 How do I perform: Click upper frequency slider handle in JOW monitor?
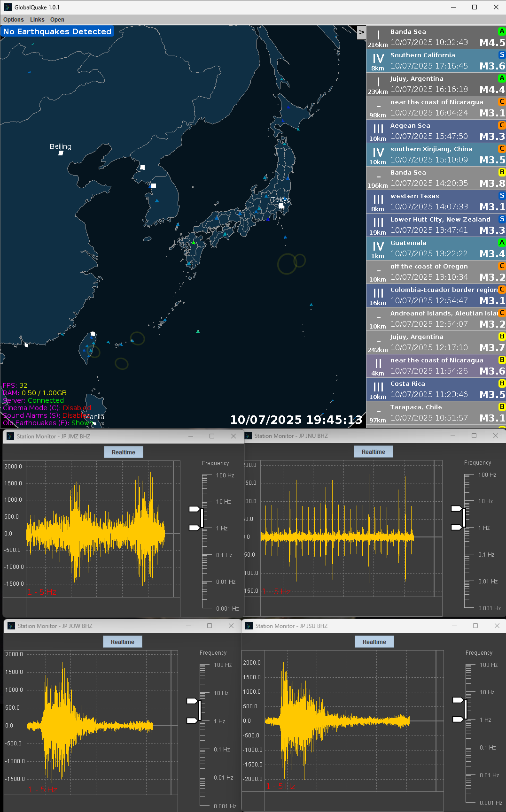click(192, 701)
